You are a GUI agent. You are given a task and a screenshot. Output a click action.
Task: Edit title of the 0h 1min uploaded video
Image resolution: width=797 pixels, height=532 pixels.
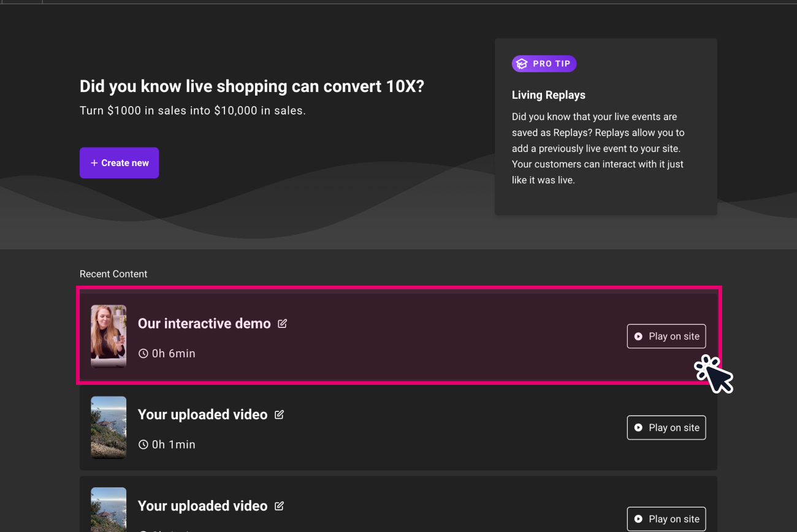279,415
